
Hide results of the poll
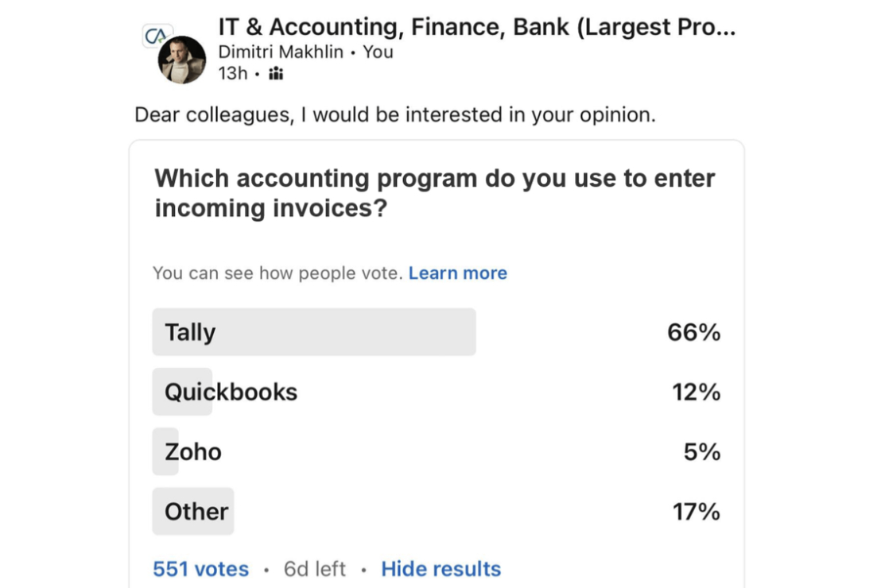tap(440, 569)
